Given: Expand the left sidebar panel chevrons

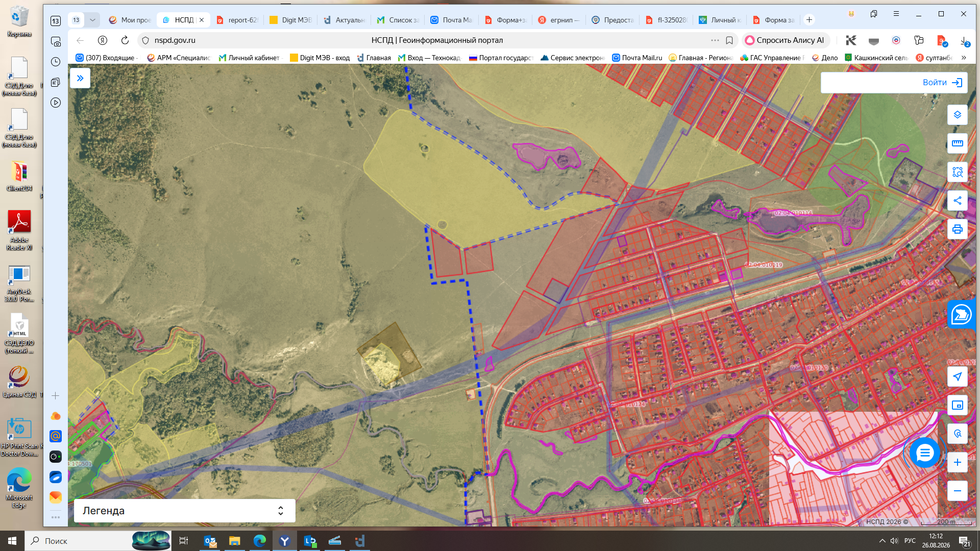Looking at the screenshot, I should [x=80, y=78].
